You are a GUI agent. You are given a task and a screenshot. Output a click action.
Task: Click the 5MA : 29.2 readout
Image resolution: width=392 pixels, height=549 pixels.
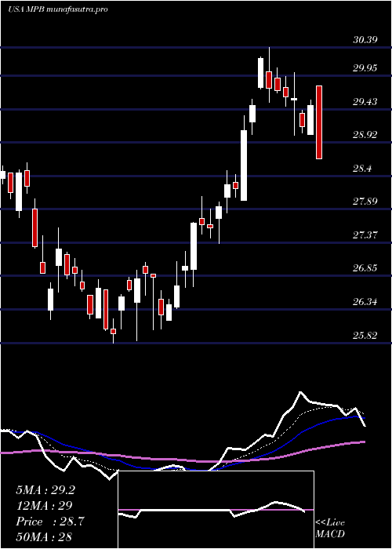point(45,490)
